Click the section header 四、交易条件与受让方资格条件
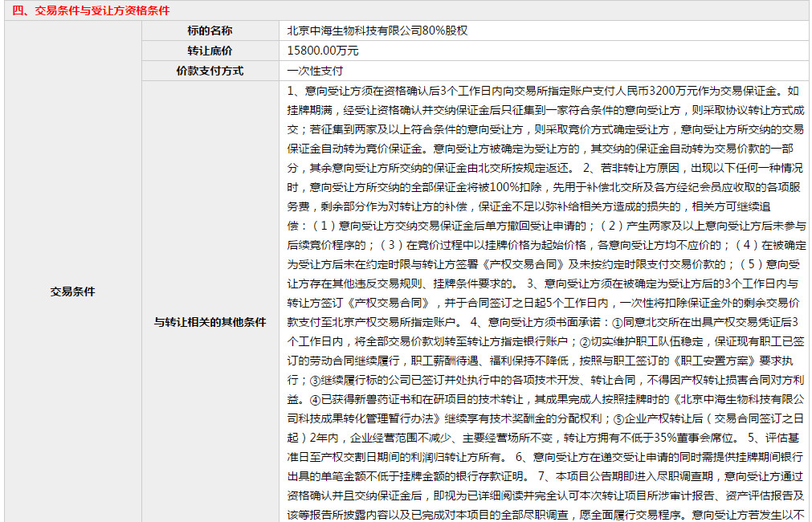The width and height of the screenshot is (812, 522). (91, 10)
